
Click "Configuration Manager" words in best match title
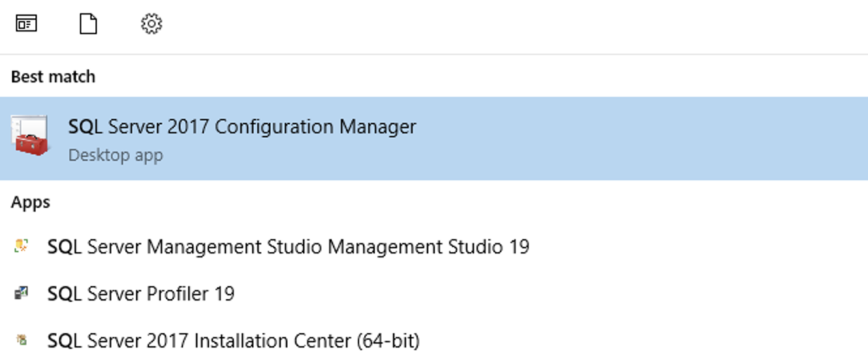[x=315, y=127]
